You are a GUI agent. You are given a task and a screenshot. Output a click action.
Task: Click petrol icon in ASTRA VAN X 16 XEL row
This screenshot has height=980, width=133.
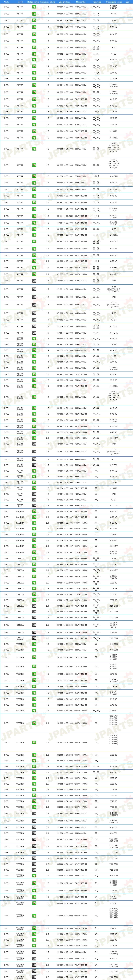tap(34, 488)
